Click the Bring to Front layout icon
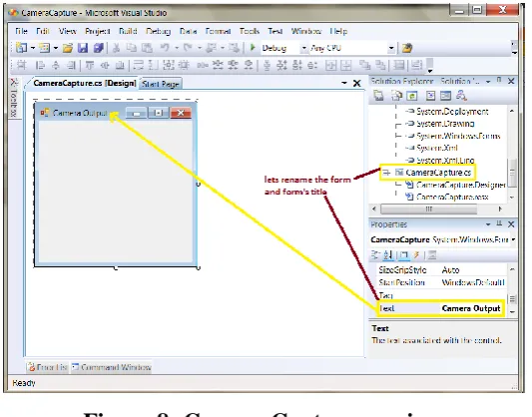This screenshot has height=417, width=532. tap(365, 65)
